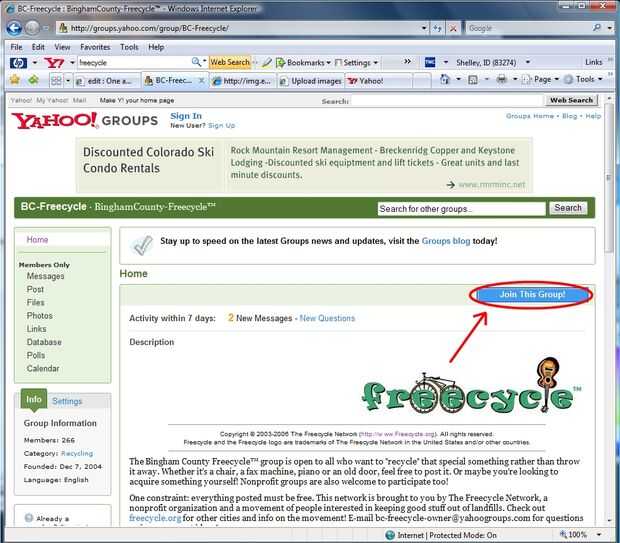Click the Internet zone globe in status bar

(x=390, y=535)
